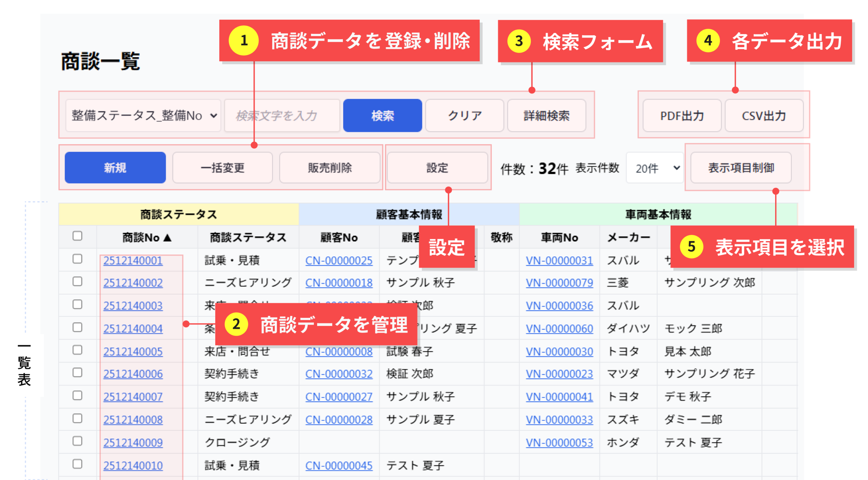Type in the 検索文字を入力 search field
Image resolution: width=868 pixels, height=480 pixels.
pyautogui.click(x=281, y=116)
